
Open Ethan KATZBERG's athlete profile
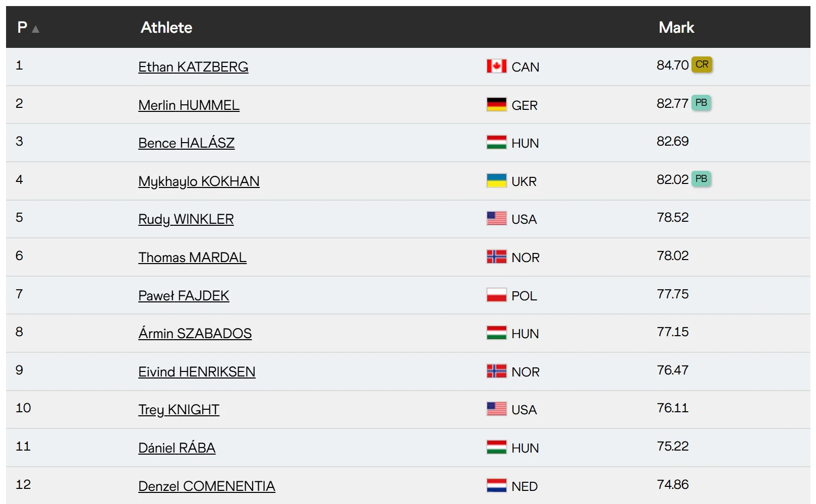[193, 67]
